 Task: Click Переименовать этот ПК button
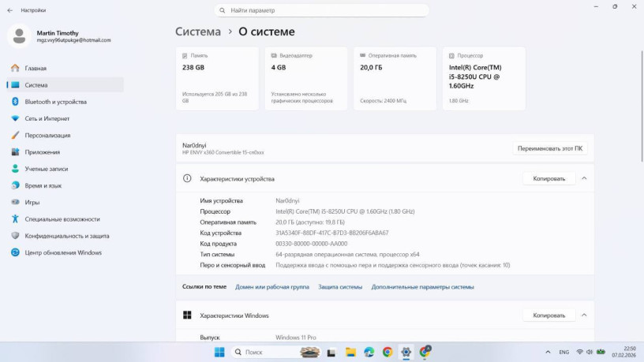pyautogui.click(x=550, y=148)
